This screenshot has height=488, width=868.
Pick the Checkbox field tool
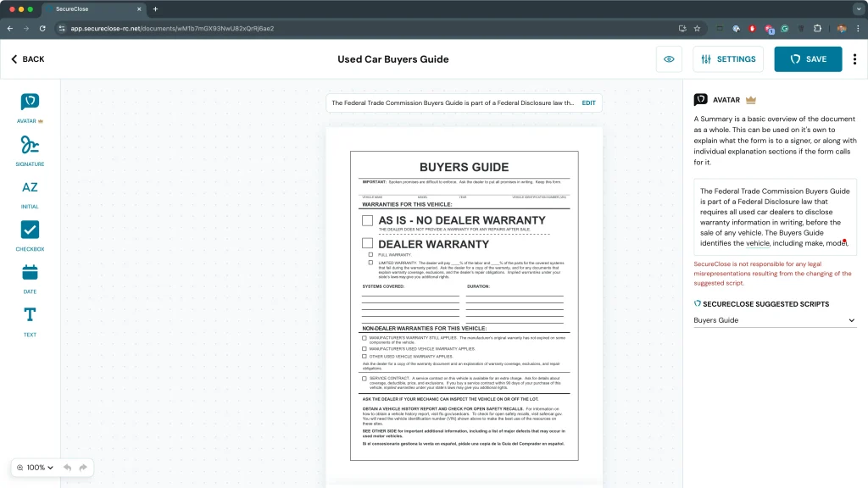pyautogui.click(x=30, y=230)
